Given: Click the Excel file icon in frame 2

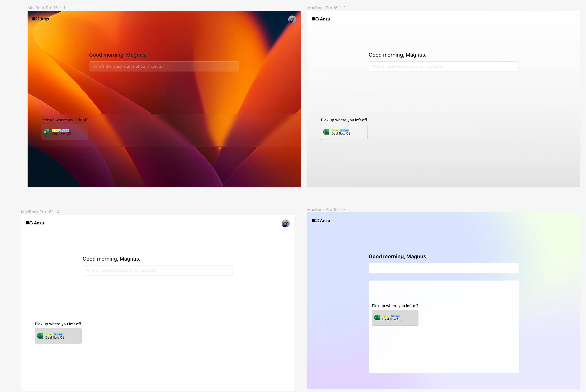Looking at the screenshot, I should [326, 132].
